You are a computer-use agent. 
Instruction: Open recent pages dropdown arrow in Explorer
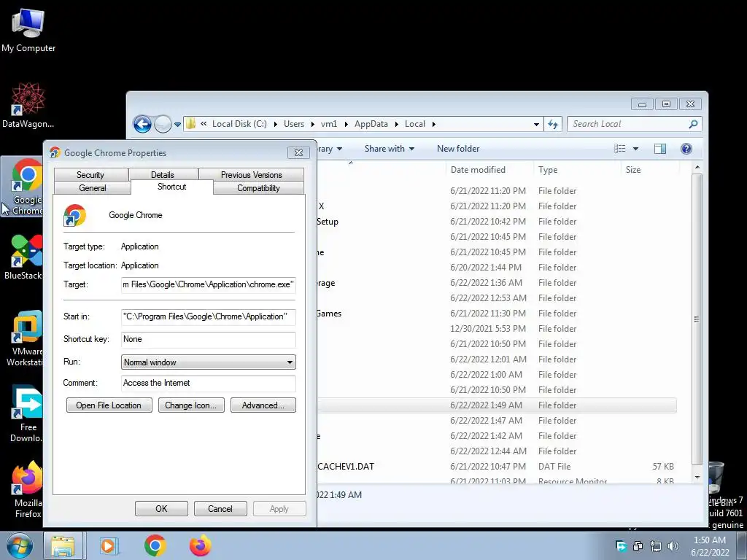[x=177, y=125]
